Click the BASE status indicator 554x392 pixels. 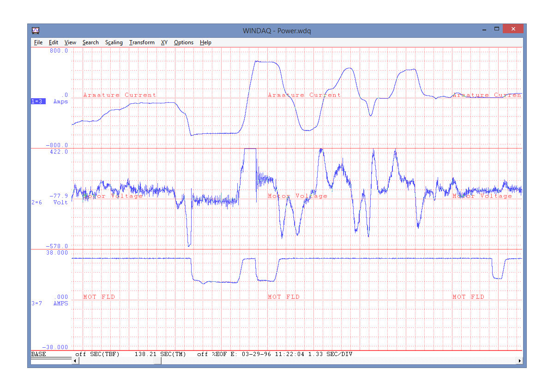(38, 354)
